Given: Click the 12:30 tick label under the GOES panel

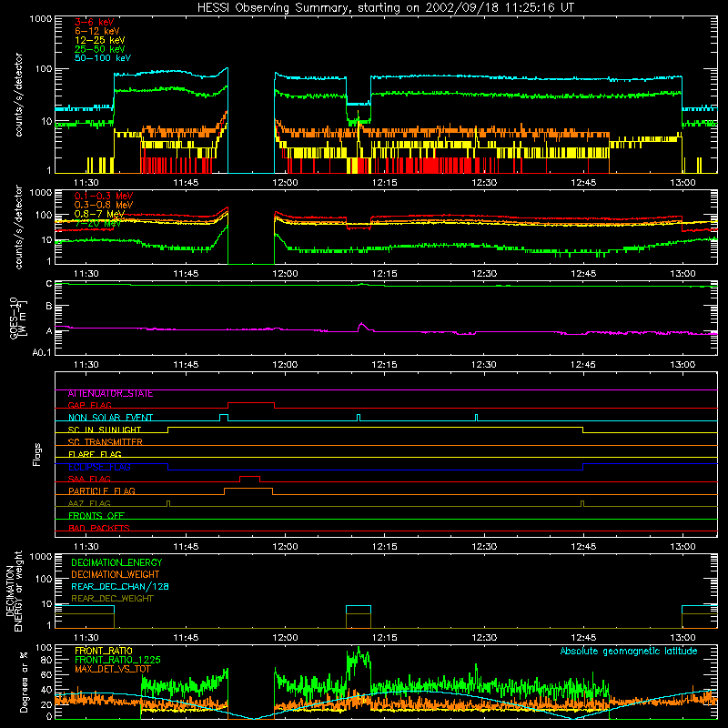Looking at the screenshot, I should [x=484, y=365].
